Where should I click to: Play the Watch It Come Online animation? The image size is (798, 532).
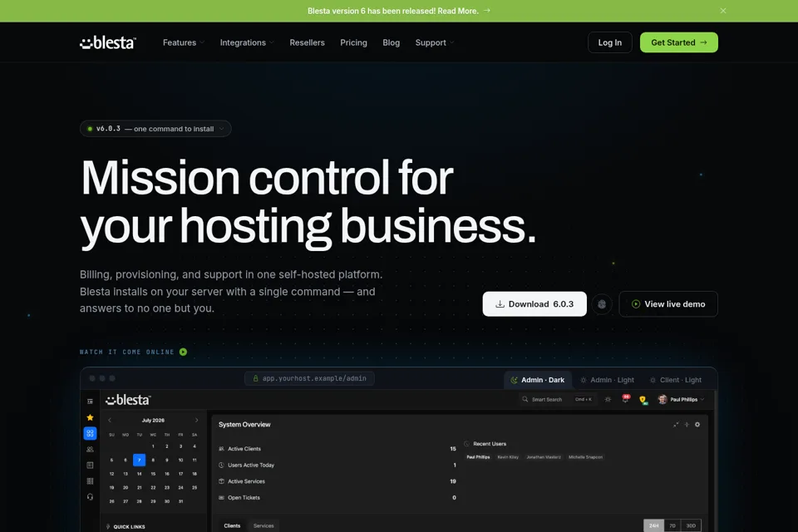coord(183,352)
